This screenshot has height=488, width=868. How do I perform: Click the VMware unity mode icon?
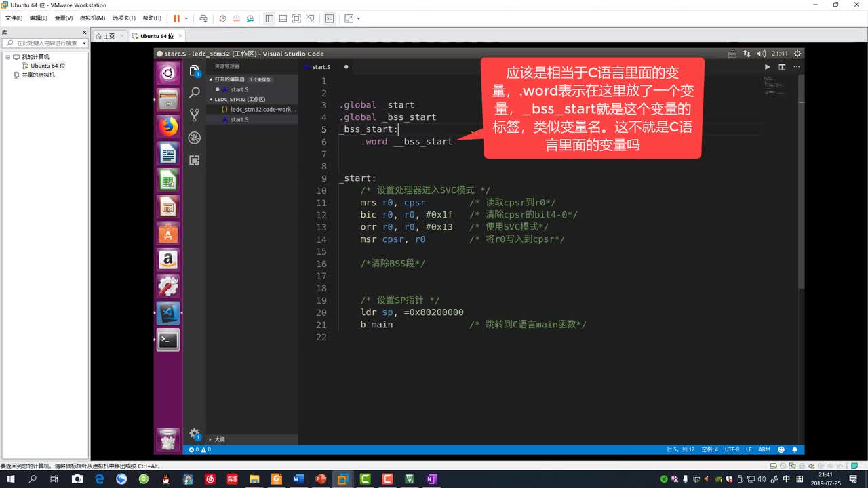[x=310, y=18]
